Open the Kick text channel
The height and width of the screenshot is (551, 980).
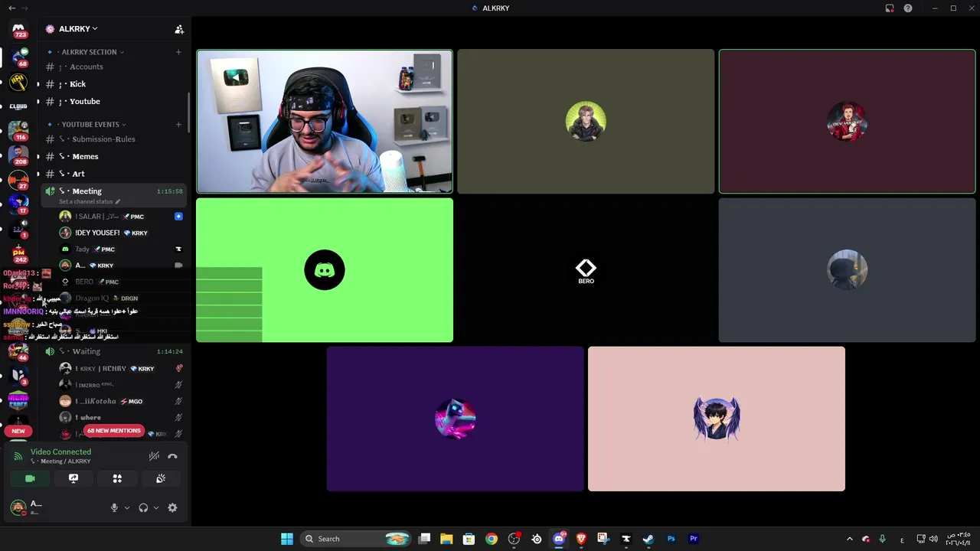114,84
